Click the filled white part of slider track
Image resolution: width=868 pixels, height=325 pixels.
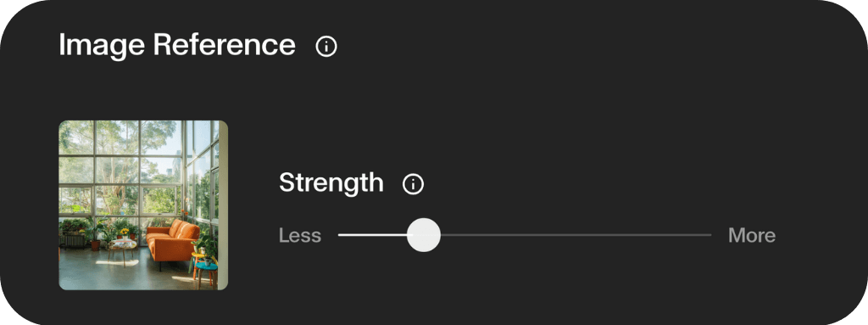(373, 234)
